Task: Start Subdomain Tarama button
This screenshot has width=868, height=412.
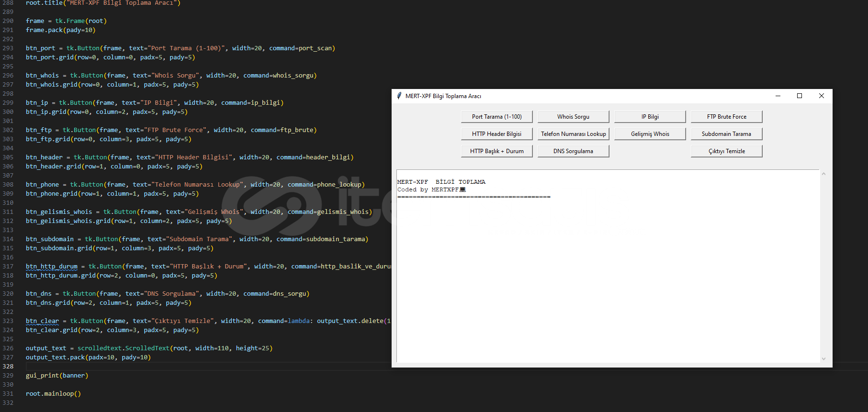Action: (726, 134)
